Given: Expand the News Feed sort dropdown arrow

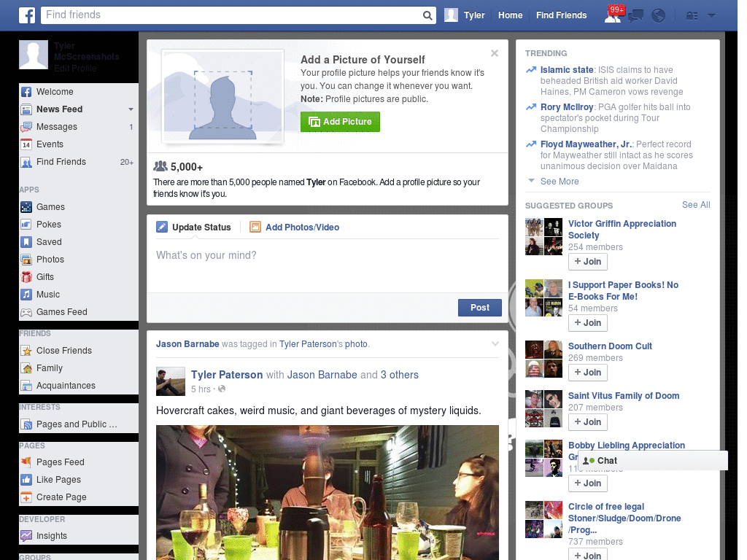Looking at the screenshot, I should 131,109.
